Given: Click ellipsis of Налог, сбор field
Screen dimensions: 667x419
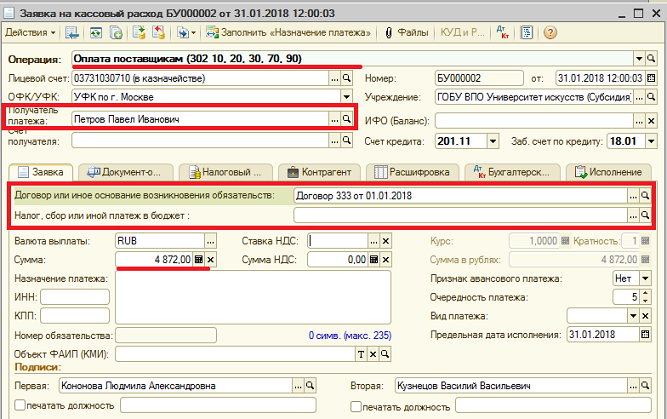Looking at the screenshot, I should tap(633, 216).
